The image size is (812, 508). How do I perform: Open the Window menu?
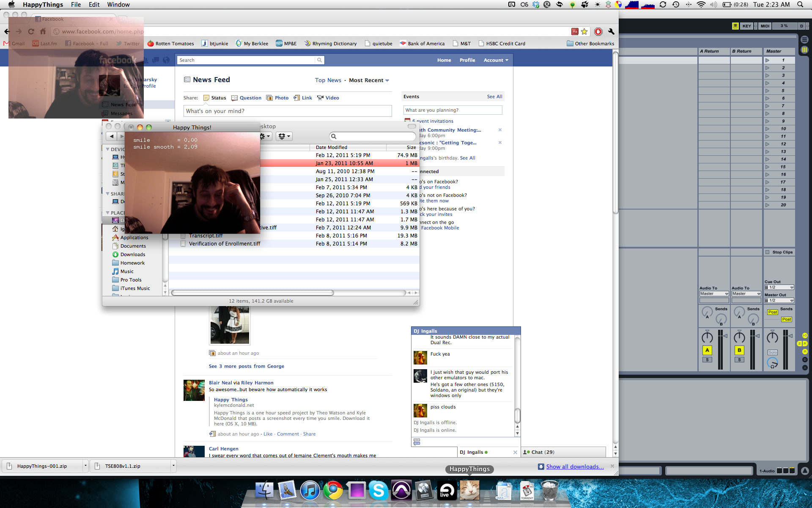(118, 5)
